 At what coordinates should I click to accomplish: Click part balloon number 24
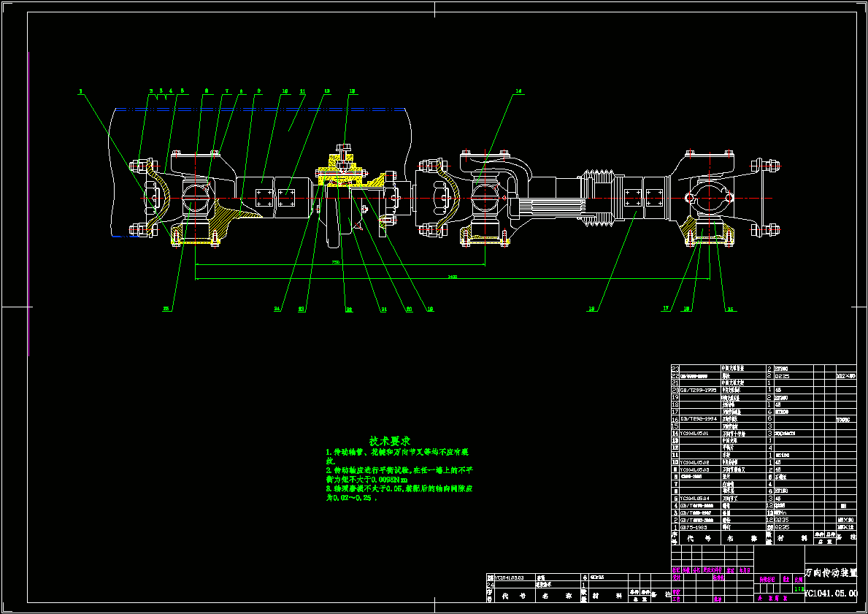tap(277, 309)
